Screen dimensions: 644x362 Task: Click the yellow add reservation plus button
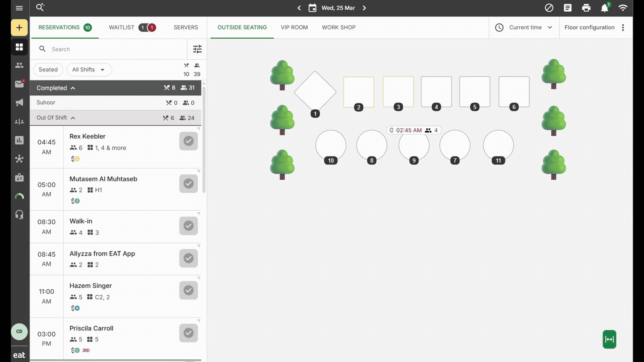tap(19, 27)
